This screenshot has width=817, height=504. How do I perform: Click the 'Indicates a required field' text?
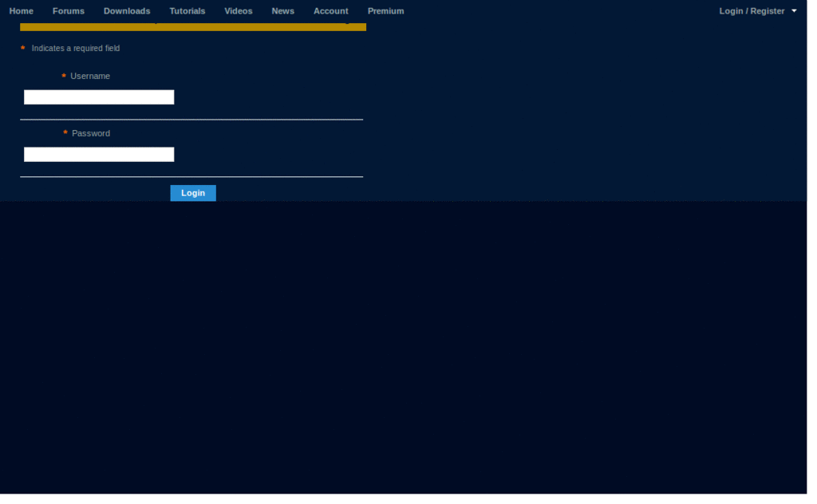[76, 48]
